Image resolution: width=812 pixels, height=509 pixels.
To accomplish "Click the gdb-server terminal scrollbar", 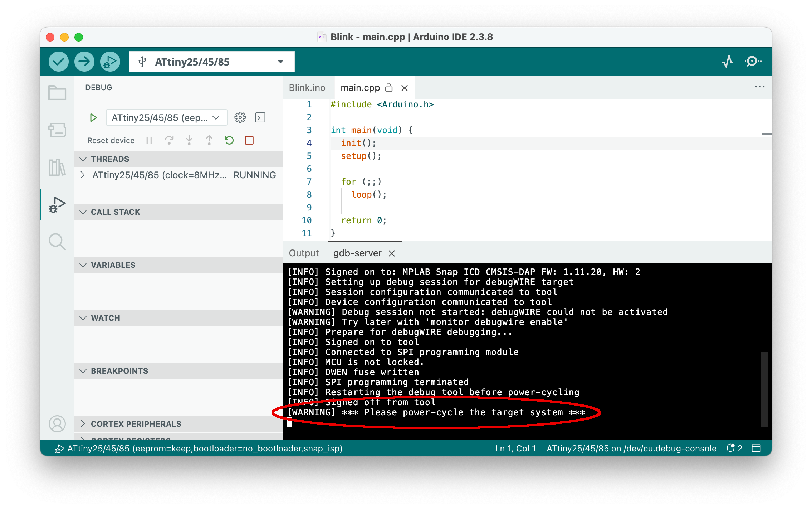I will [x=764, y=389].
